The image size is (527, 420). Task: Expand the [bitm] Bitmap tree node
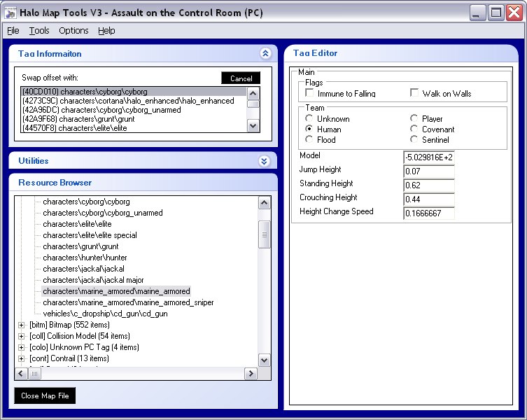click(21, 325)
